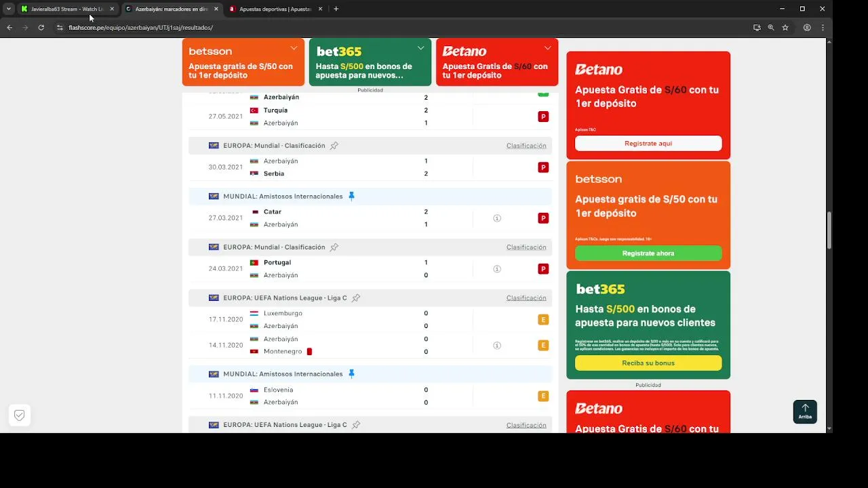The height and width of the screenshot is (488, 868).
Task: Pin the Mundial Clasificación league above Azerbaiyán–Serbia
Action: pyautogui.click(x=334, y=146)
